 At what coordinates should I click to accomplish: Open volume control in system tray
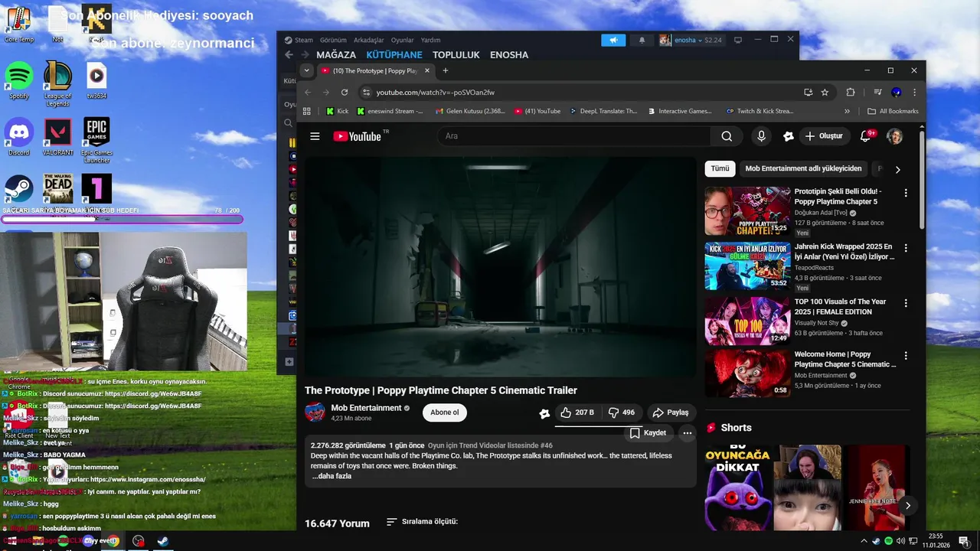pyautogui.click(x=900, y=541)
